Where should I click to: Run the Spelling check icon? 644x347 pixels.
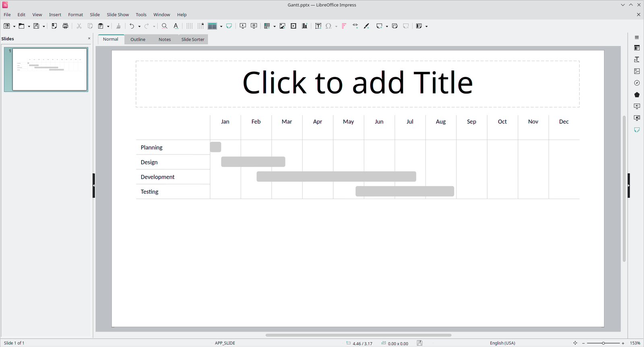point(176,26)
